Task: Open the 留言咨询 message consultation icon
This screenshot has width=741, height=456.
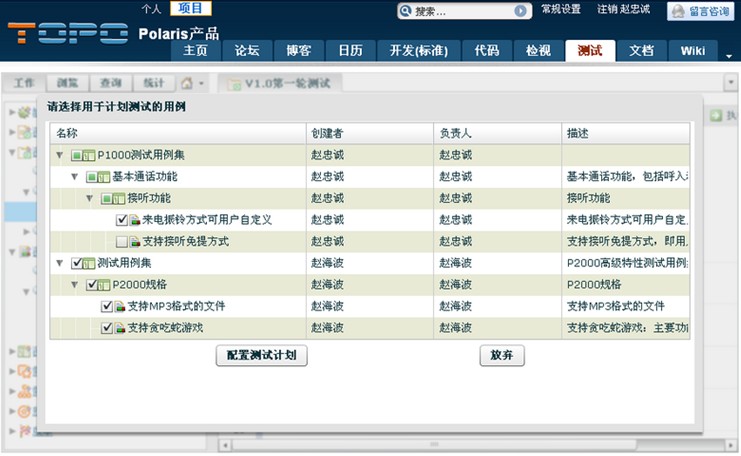Action: [678, 11]
